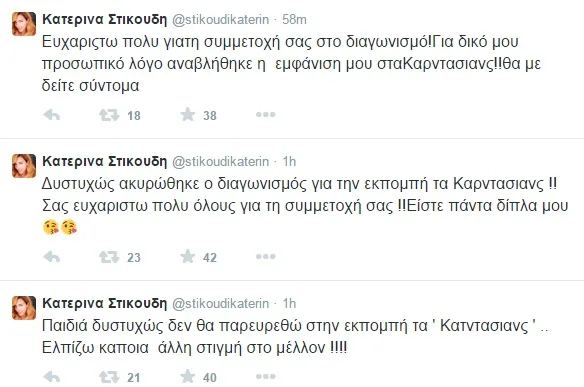Open profile avatar on the first tweet
This screenshot has height=387, width=584.
(x=24, y=24)
